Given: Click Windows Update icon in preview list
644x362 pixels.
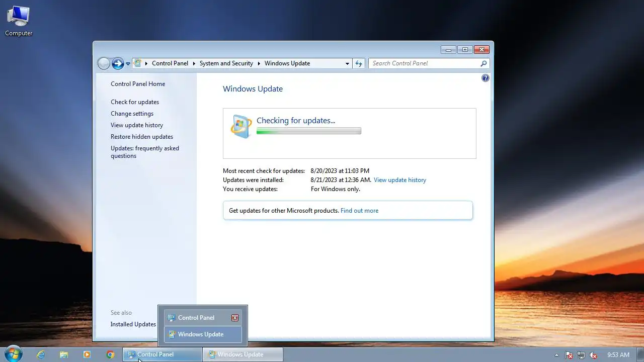Looking at the screenshot, I should click(172, 334).
